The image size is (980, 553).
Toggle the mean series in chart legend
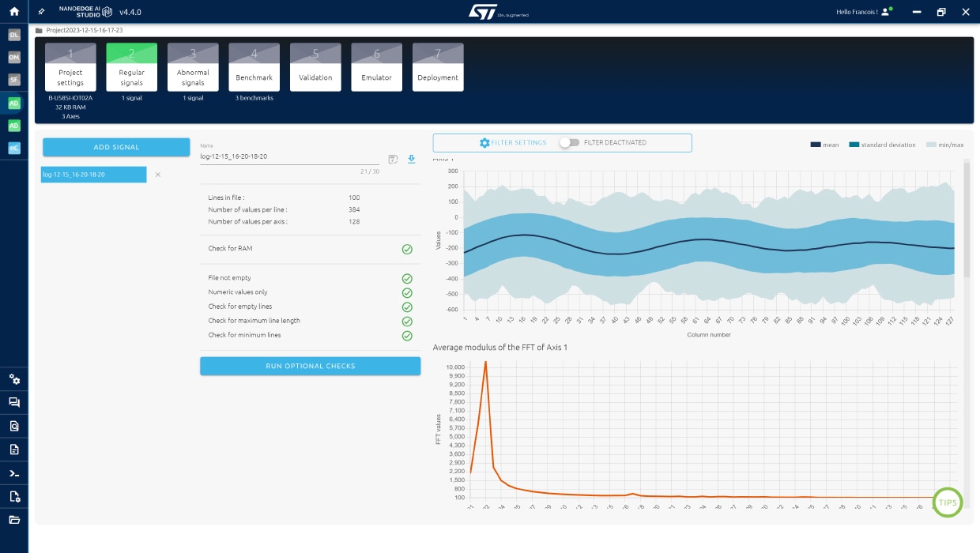click(824, 145)
